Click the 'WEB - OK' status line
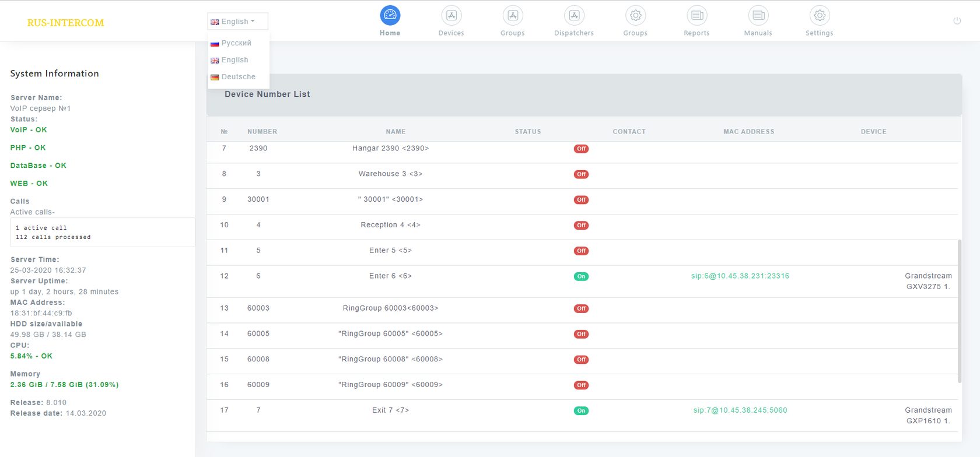Screen dimensions: 980x457 point(29,184)
